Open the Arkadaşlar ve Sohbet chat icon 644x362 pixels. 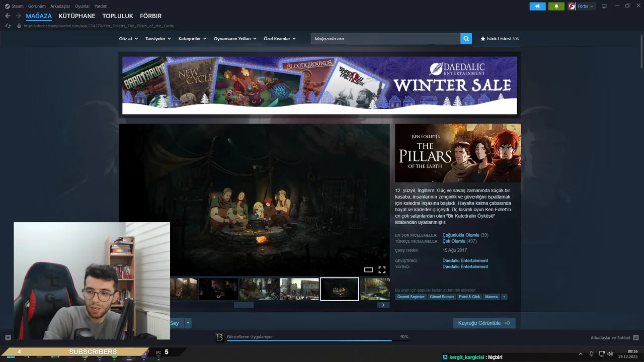[636, 337]
